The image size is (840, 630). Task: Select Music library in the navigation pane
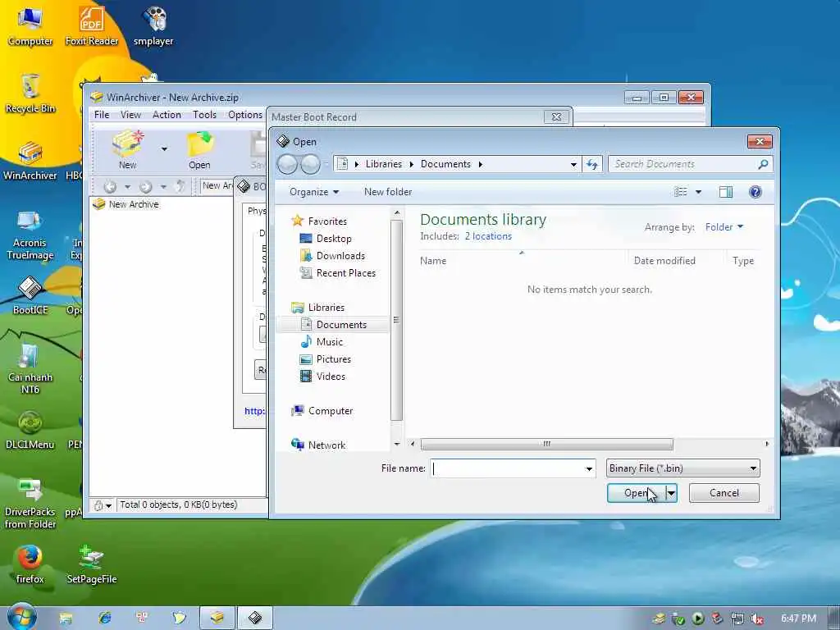tap(330, 342)
